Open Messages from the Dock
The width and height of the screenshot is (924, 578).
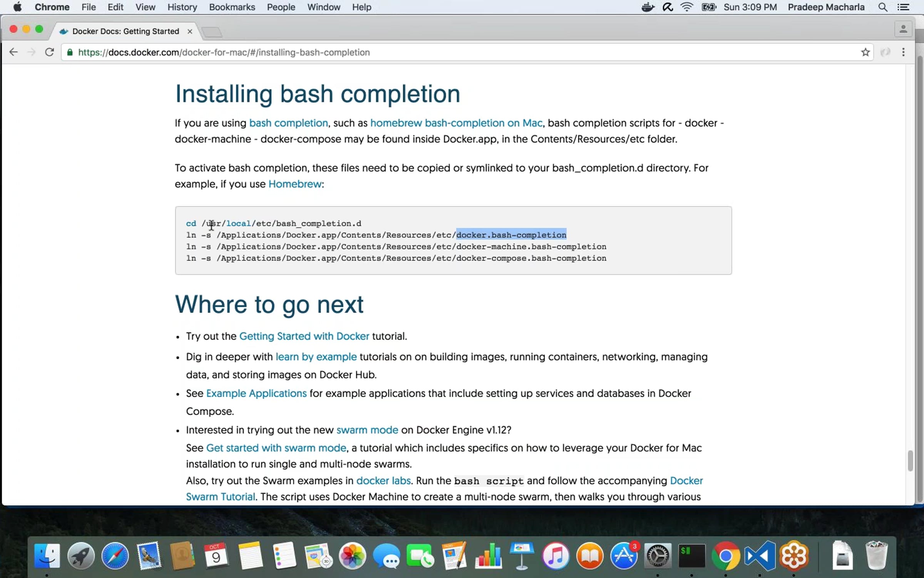(387, 556)
